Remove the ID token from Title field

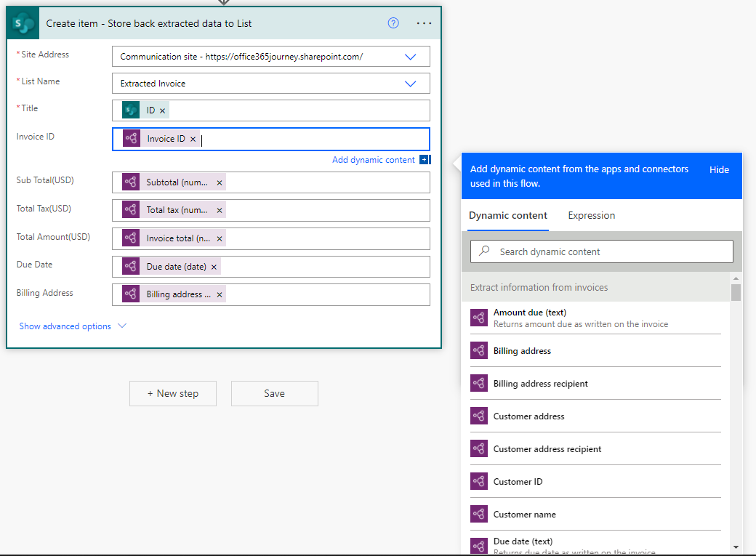click(163, 111)
